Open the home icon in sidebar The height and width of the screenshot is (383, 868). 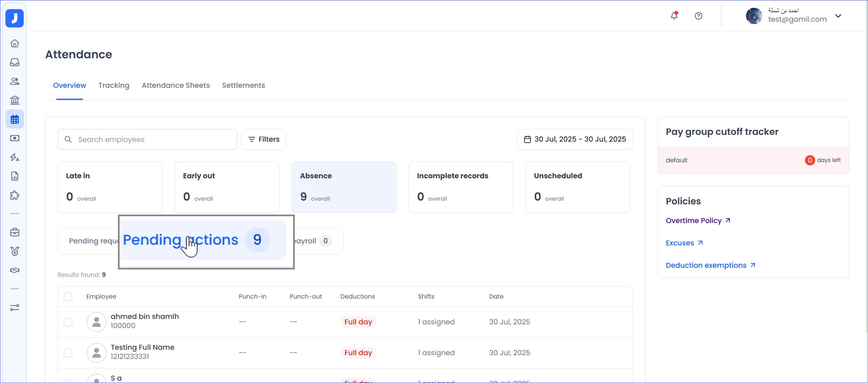click(x=15, y=43)
